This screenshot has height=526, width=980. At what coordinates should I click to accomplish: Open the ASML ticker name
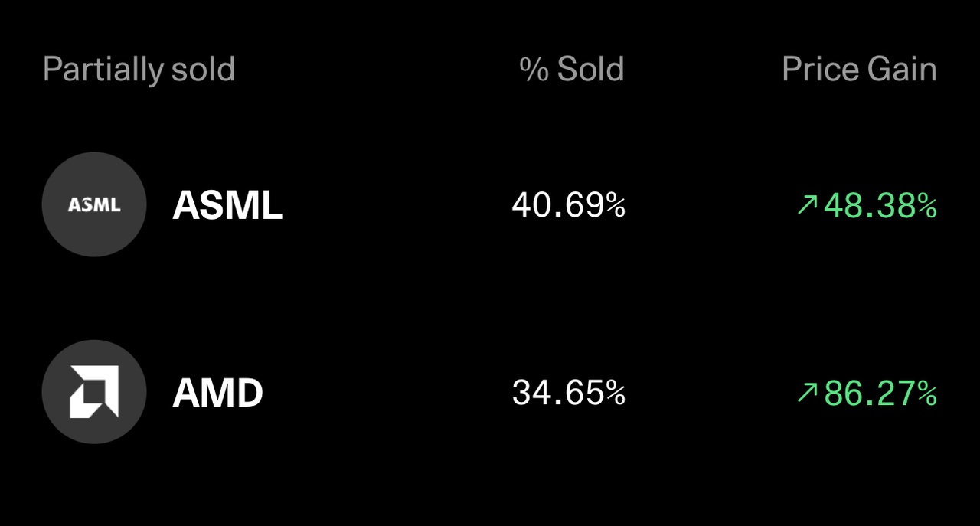(x=227, y=205)
